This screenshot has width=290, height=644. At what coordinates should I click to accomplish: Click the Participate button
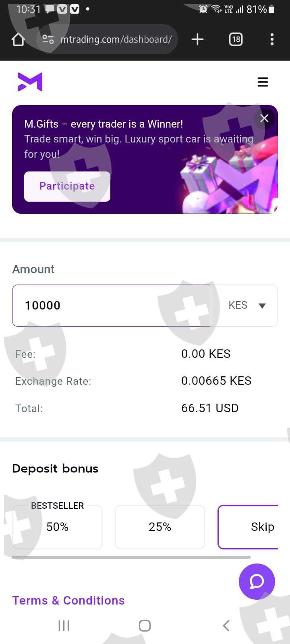click(67, 186)
